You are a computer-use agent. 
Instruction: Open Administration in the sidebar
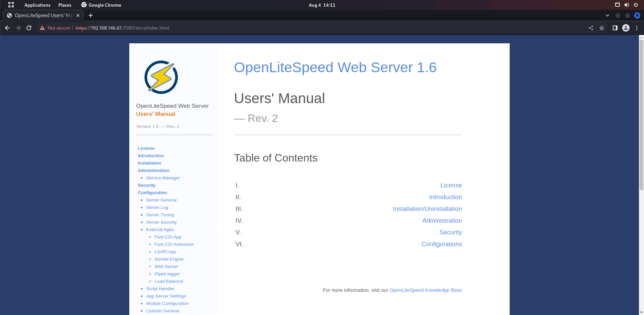(x=153, y=170)
